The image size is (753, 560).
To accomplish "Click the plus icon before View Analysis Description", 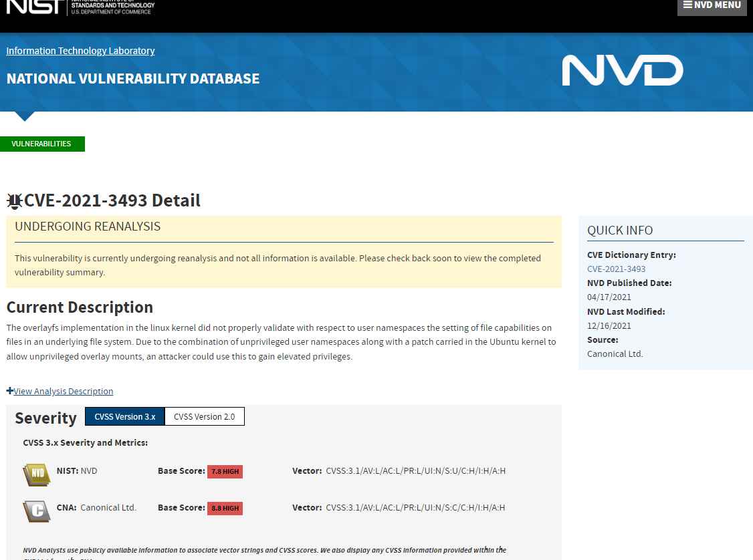I will [9, 390].
